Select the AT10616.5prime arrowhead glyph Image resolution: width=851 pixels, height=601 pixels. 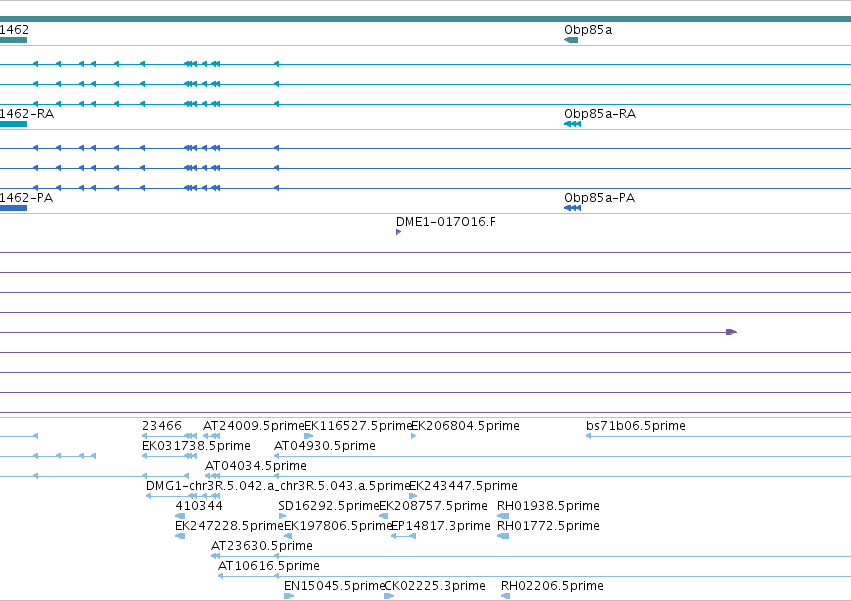point(220,576)
